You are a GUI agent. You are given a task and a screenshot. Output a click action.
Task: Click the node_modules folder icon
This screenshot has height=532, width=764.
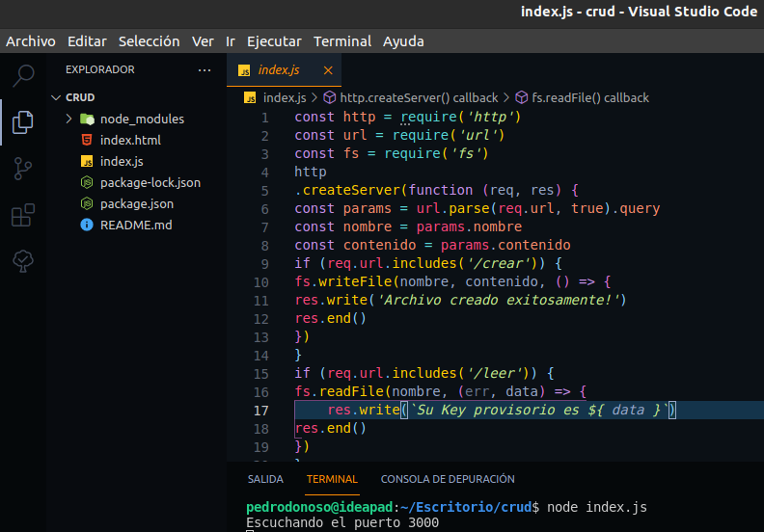coord(87,119)
